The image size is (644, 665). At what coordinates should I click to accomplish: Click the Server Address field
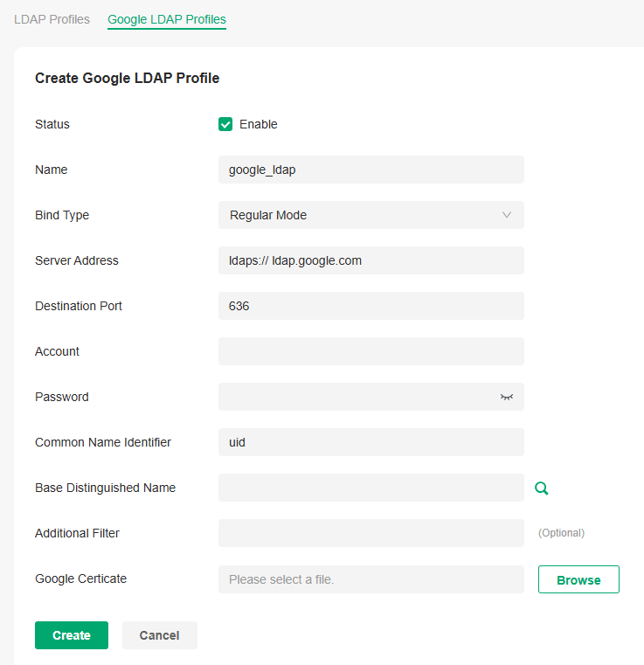371,260
